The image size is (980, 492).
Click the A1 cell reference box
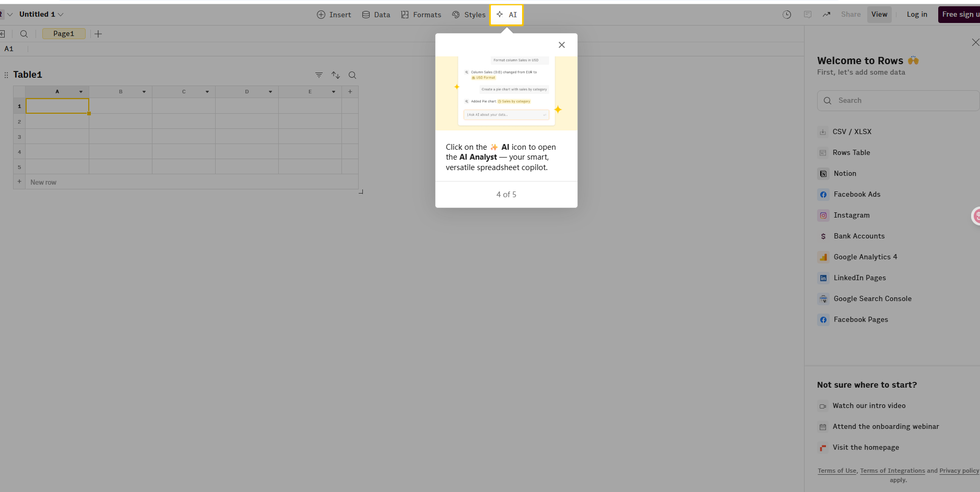(9, 49)
